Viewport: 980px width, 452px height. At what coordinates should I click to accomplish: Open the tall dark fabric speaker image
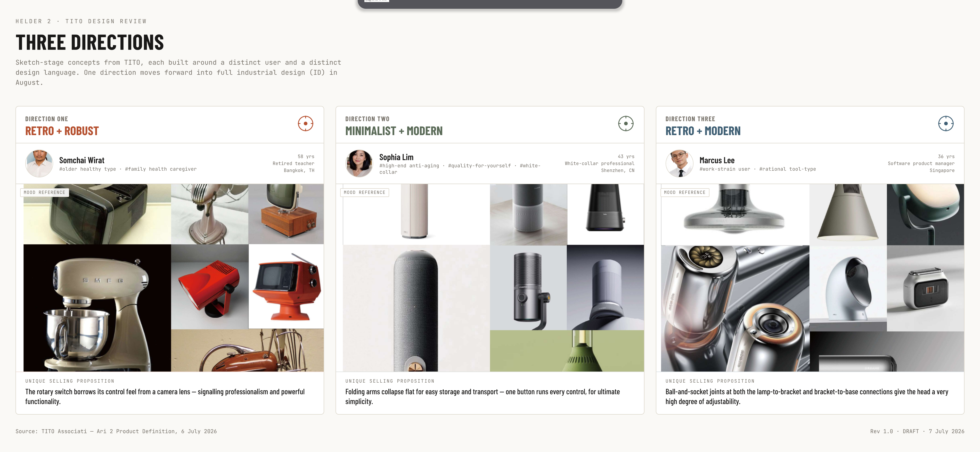pyautogui.click(x=416, y=308)
